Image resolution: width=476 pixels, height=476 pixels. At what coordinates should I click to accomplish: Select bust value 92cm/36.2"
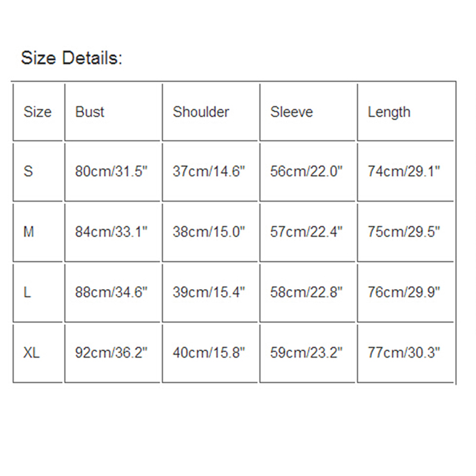tap(111, 353)
